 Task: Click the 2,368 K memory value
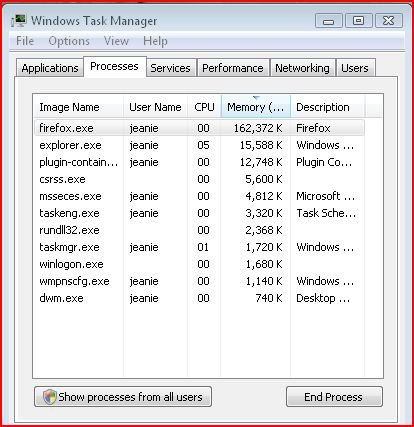[x=264, y=230]
